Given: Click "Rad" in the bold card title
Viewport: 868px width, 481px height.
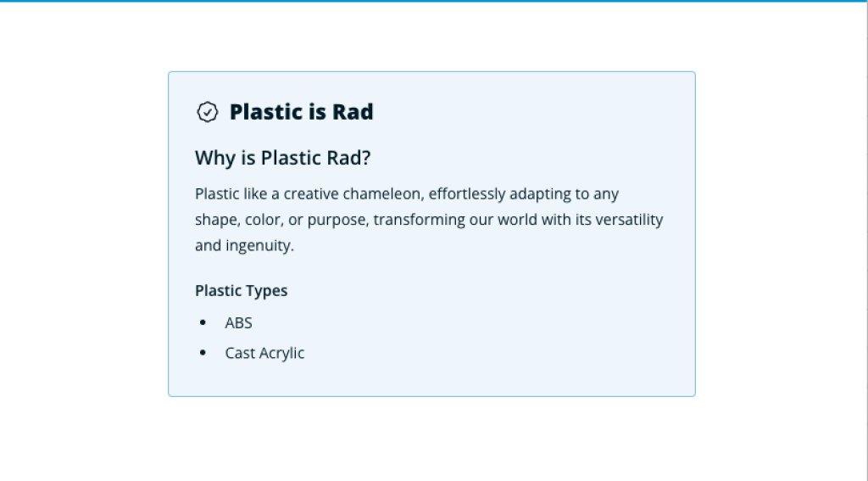Looking at the screenshot, I should click(353, 112).
